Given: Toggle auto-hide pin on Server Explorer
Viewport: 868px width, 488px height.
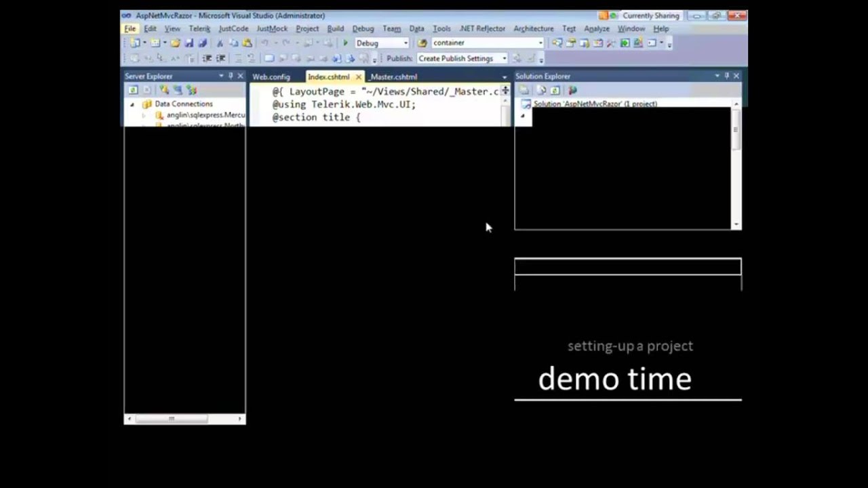Looking at the screenshot, I should coord(231,76).
